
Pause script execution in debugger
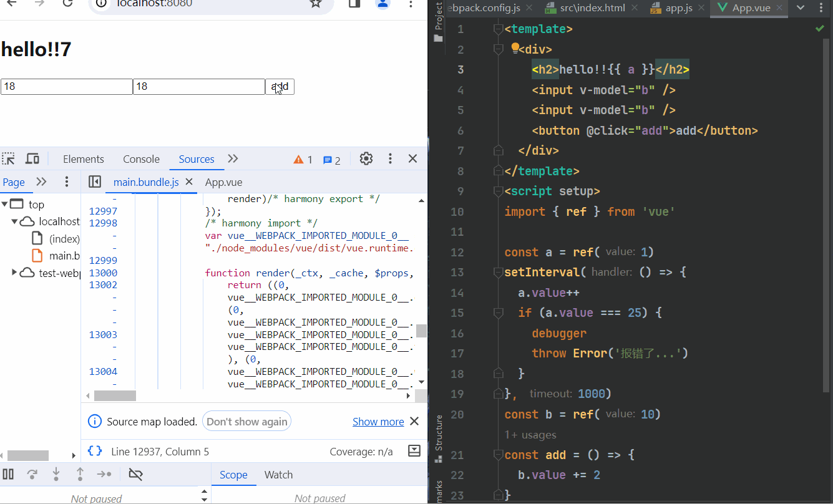8,475
